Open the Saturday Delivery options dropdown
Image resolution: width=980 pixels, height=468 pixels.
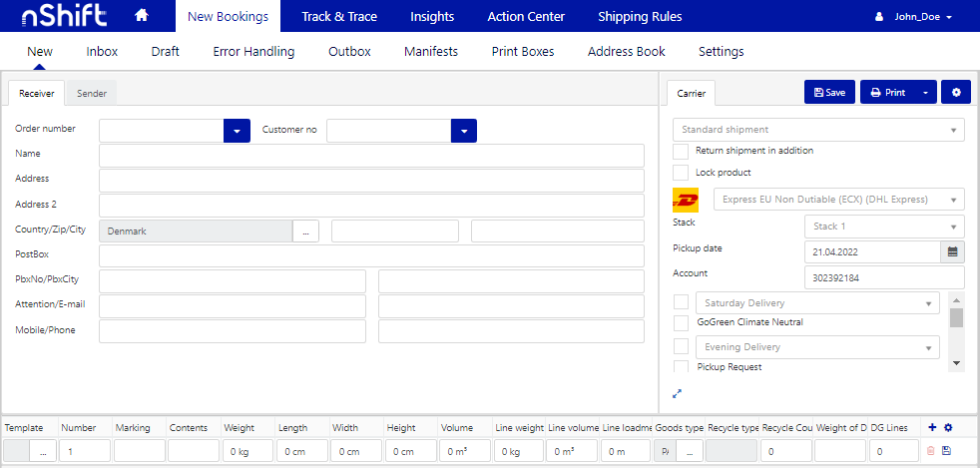[817, 303]
